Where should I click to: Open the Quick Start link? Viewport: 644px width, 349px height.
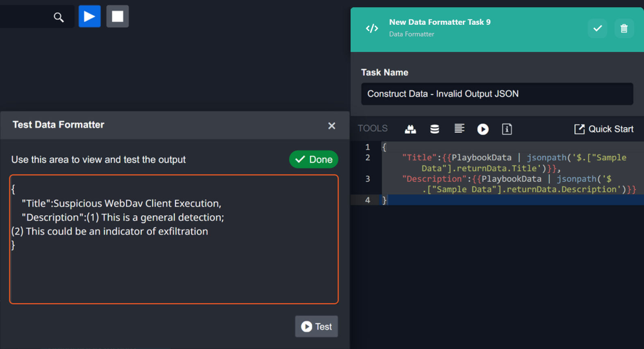(x=603, y=129)
